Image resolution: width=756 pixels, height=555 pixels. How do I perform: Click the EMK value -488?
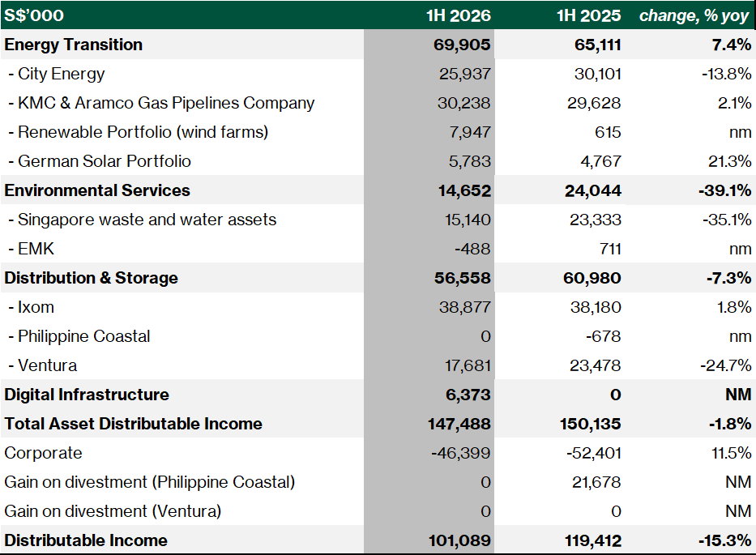[472, 249]
